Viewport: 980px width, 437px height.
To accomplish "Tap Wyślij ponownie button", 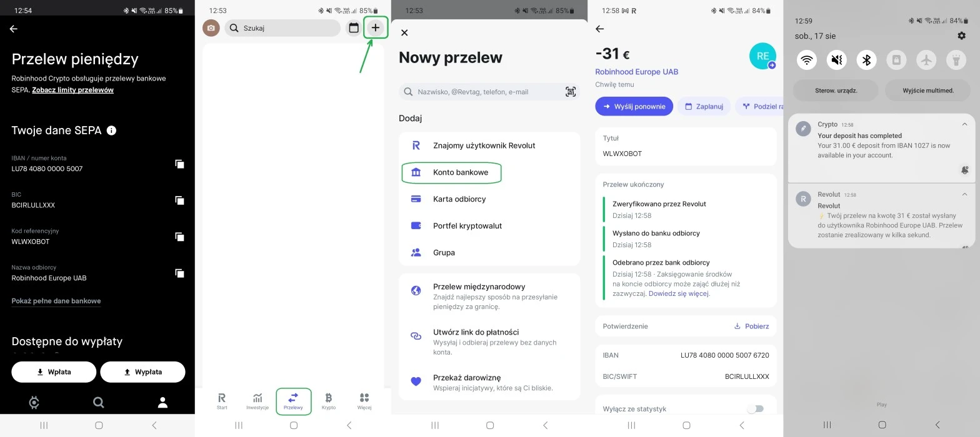I will (634, 106).
